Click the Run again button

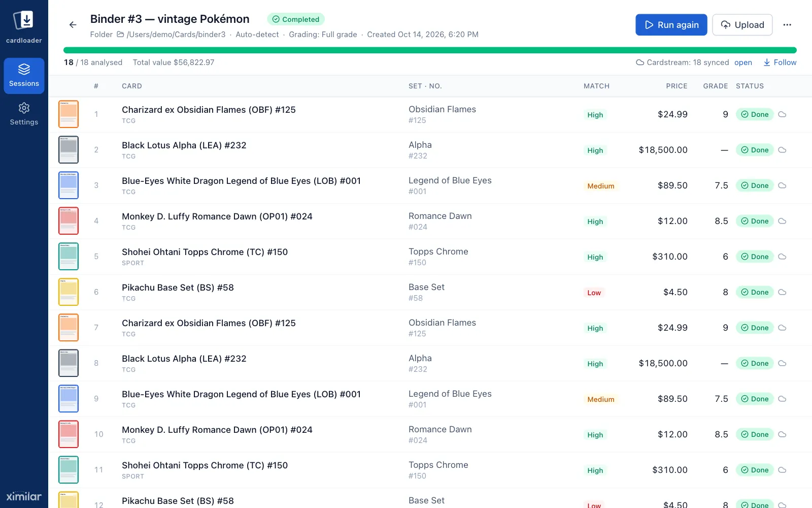pos(671,25)
